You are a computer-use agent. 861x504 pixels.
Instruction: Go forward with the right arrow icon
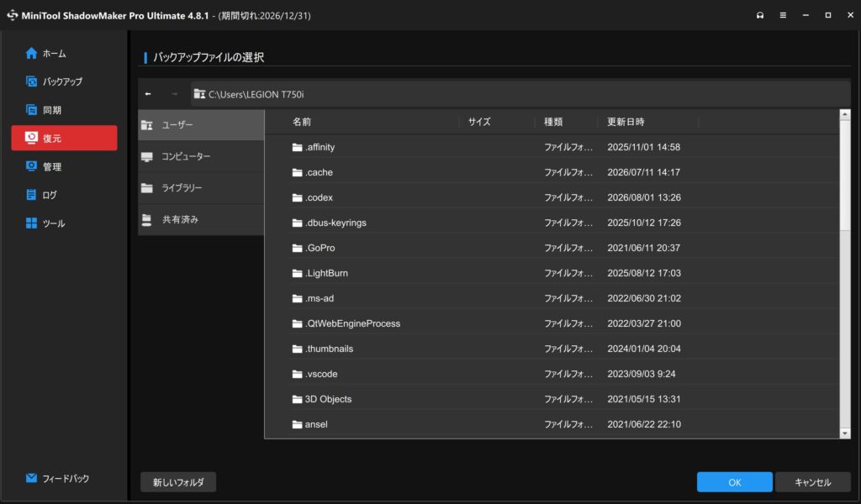coord(175,94)
